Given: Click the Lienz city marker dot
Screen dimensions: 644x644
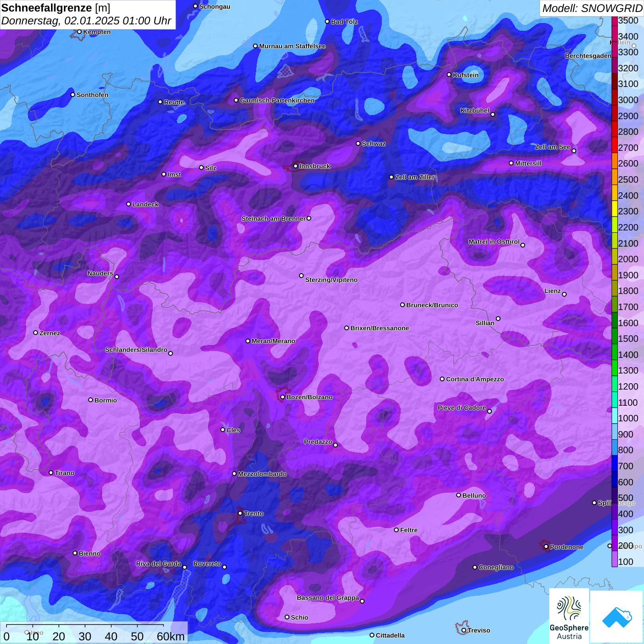Looking at the screenshot, I should pyautogui.click(x=564, y=294).
